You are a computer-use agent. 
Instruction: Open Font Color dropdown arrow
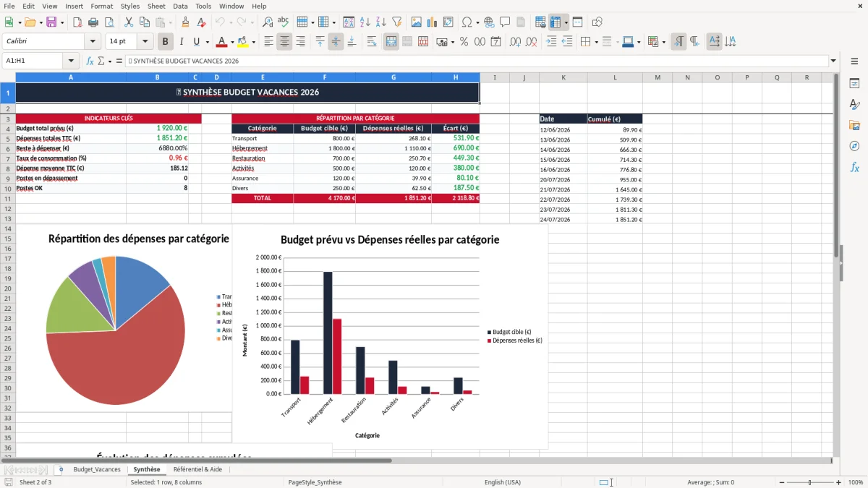tap(231, 42)
